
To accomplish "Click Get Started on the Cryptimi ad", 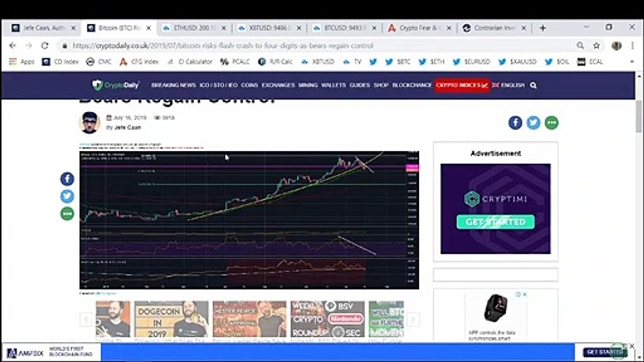I will coord(496,222).
